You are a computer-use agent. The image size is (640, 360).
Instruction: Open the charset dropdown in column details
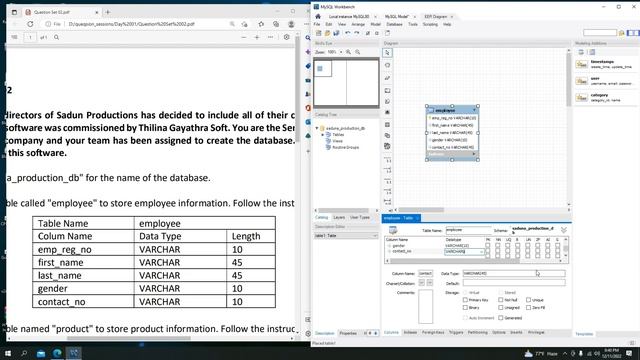pos(422,283)
